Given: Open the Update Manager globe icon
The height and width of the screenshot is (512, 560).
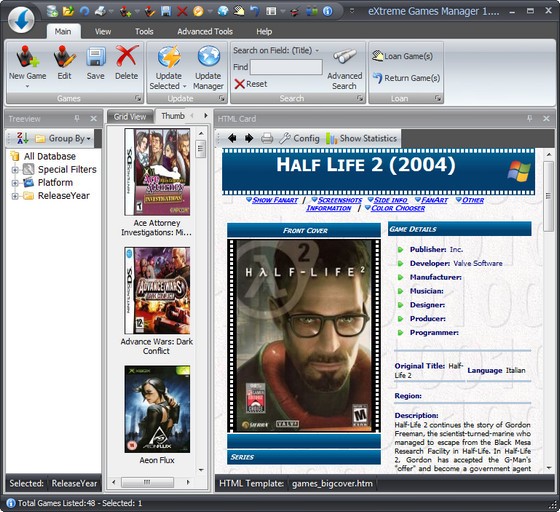Looking at the screenshot, I should pyautogui.click(x=208, y=56).
